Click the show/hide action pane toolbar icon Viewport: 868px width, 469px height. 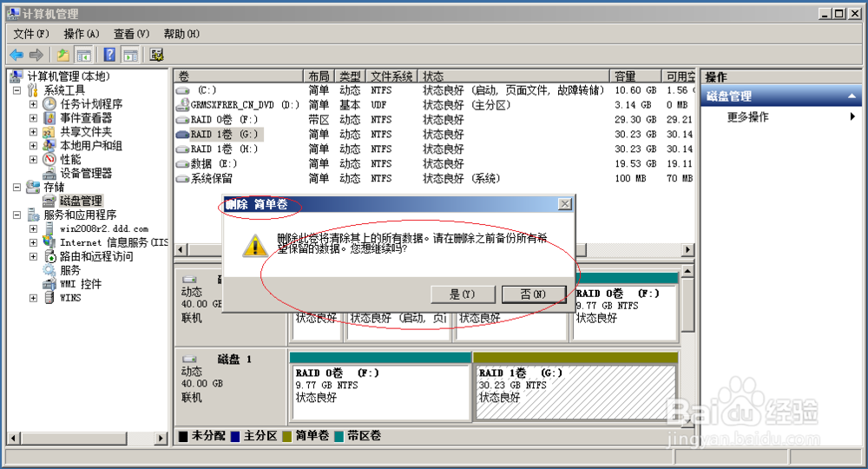(x=131, y=55)
